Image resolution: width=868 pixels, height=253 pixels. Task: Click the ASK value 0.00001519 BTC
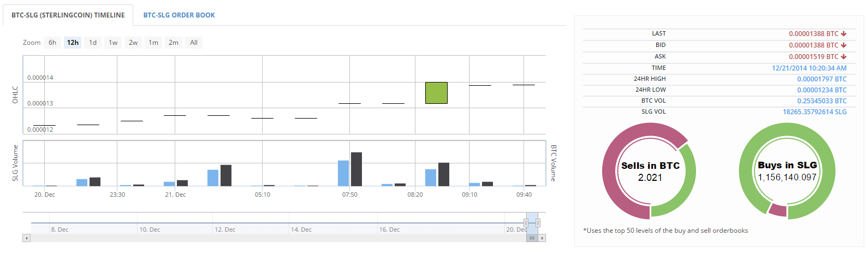click(813, 57)
